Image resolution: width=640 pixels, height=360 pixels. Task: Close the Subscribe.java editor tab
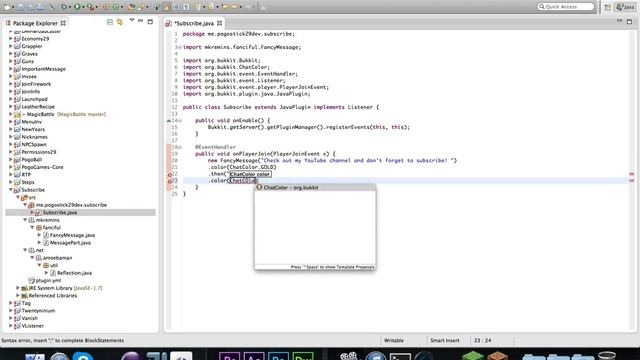(x=220, y=23)
